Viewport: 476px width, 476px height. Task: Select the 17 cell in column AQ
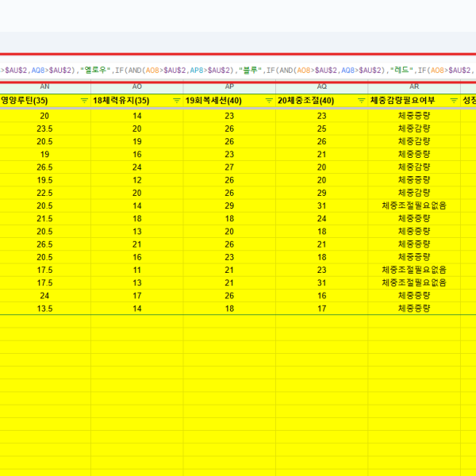point(322,309)
